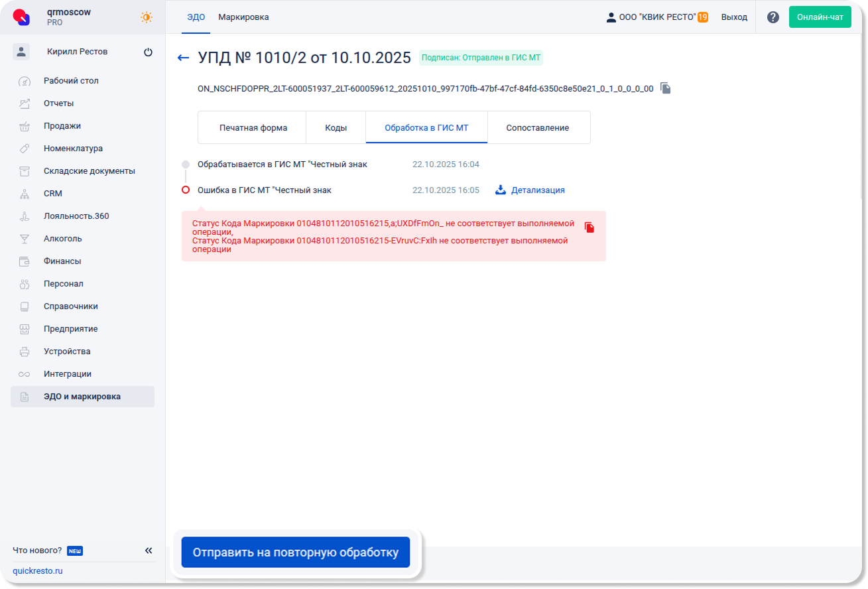
Task: Click the power icon beside Кирилл Рестов
Action: pyautogui.click(x=148, y=52)
